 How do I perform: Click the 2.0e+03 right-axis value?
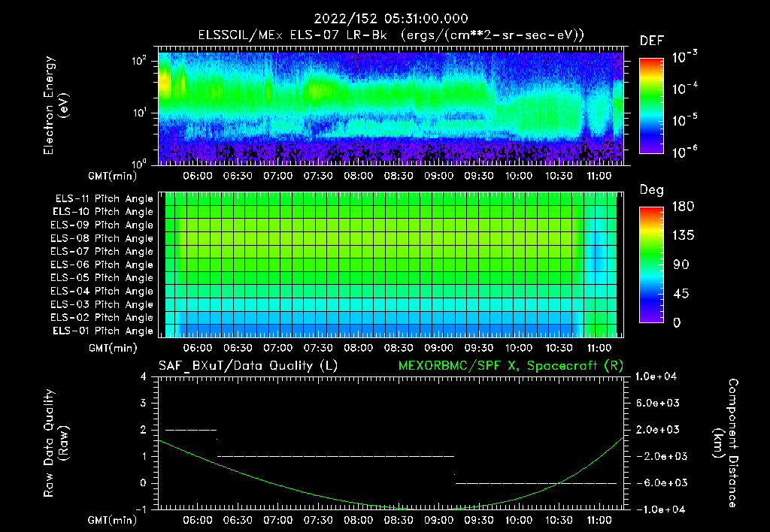657,429
